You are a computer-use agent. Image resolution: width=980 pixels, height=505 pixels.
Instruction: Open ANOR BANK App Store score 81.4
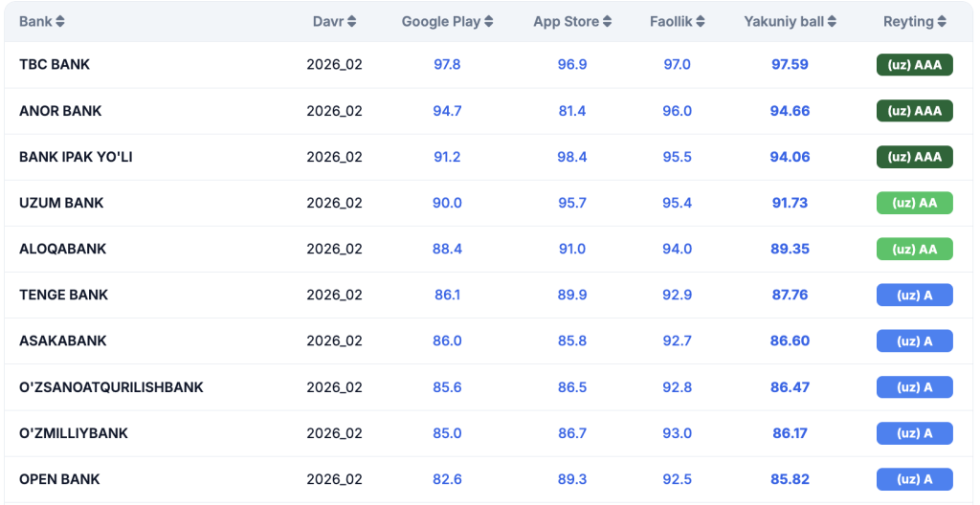[x=572, y=111]
